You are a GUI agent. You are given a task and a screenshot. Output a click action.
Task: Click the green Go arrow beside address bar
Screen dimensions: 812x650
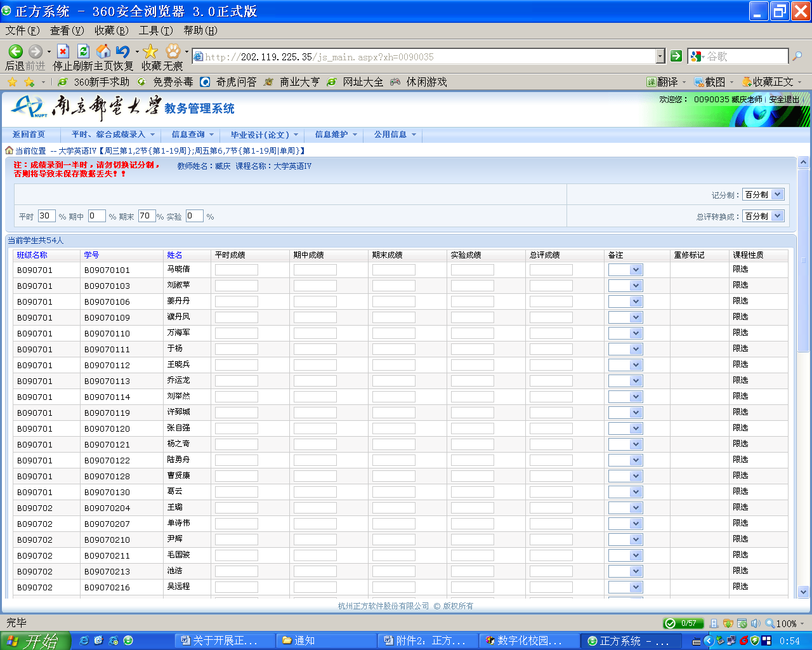(676, 56)
